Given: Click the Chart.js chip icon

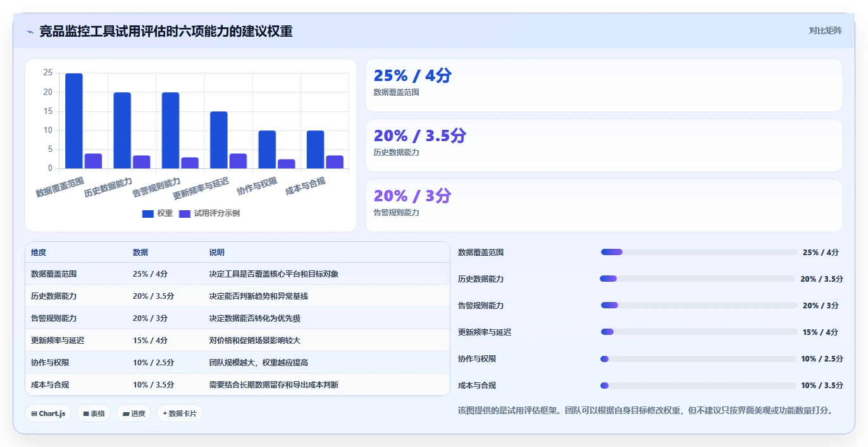Looking at the screenshot, I should tap(34, 413).
